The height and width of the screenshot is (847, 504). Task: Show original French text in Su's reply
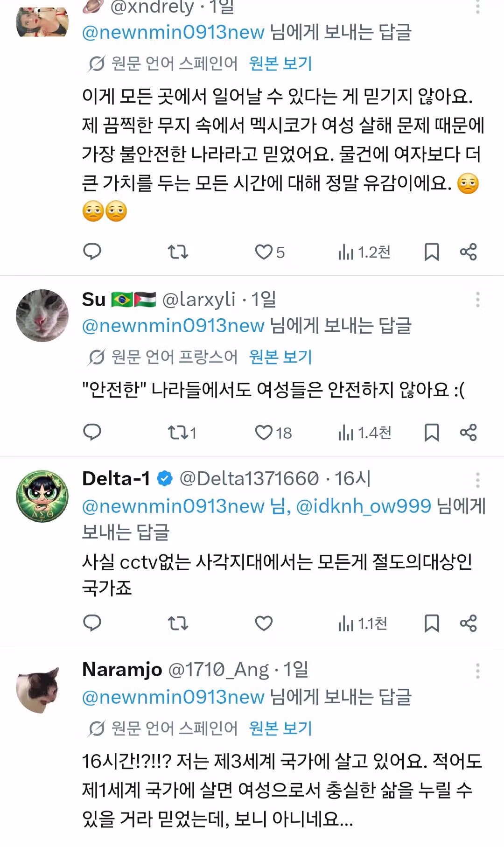pyautogui.click(x=279, y=357)
